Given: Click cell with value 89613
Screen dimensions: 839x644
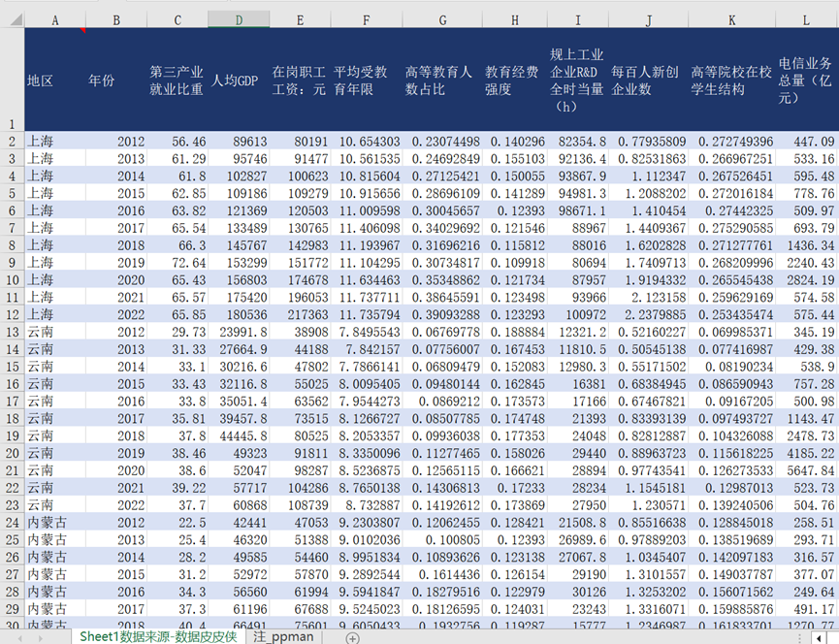Looking at the screenshot, I should 239,142.
